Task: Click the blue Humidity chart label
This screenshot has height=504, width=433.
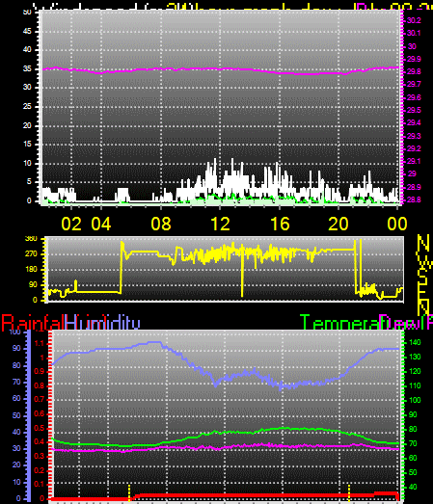Action: (102, 323)
